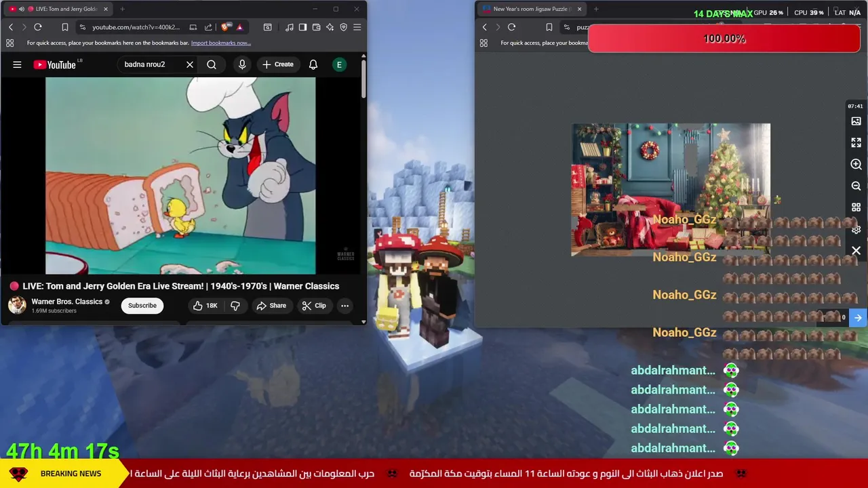The width and height of the screenshot is (868, 488).
Task: Reload the puzzle page
Action: click(511, 27)
